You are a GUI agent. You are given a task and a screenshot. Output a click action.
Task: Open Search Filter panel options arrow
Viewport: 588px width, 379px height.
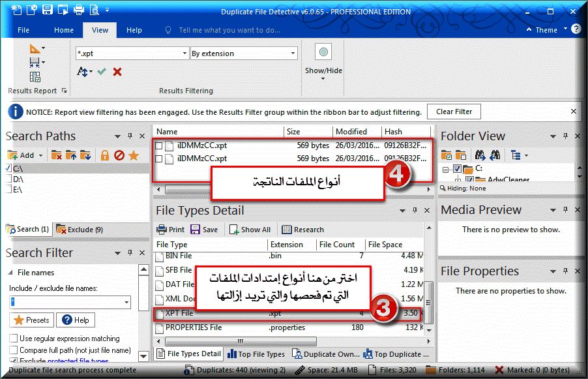tap(117, 253)
